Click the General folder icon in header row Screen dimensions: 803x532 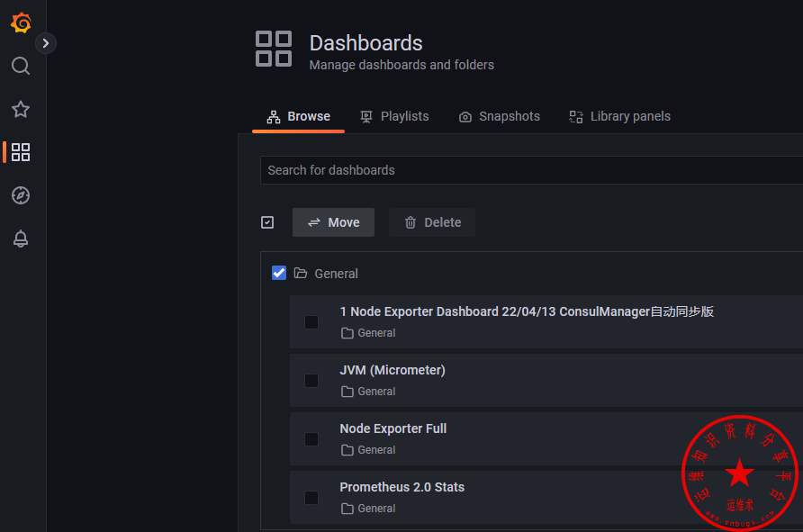[x=301, y=274]
